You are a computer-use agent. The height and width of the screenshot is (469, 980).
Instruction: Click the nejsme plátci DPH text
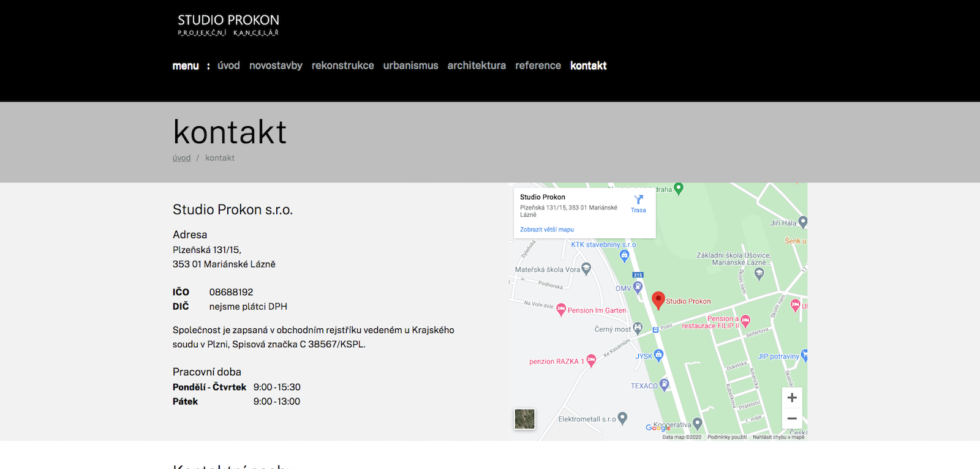(x=248, y=307)
